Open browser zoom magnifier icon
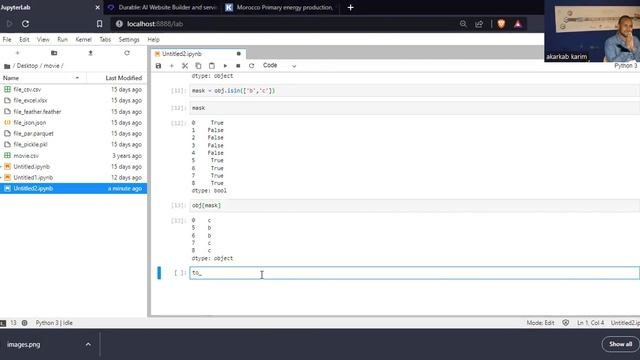The image size is (640, 360). 463,24
